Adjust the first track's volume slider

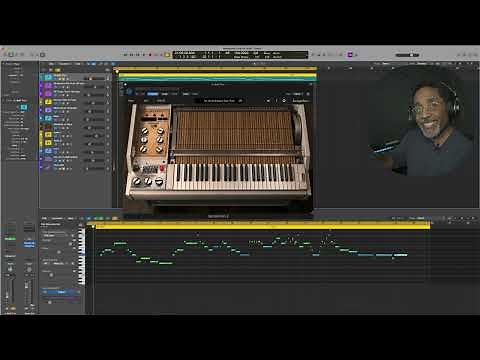point(94,79)
